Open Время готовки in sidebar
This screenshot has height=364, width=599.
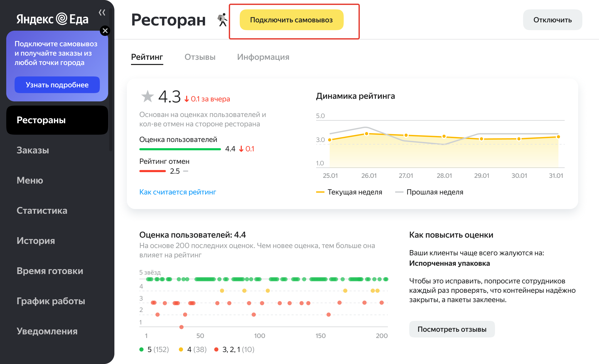point(50,271)
